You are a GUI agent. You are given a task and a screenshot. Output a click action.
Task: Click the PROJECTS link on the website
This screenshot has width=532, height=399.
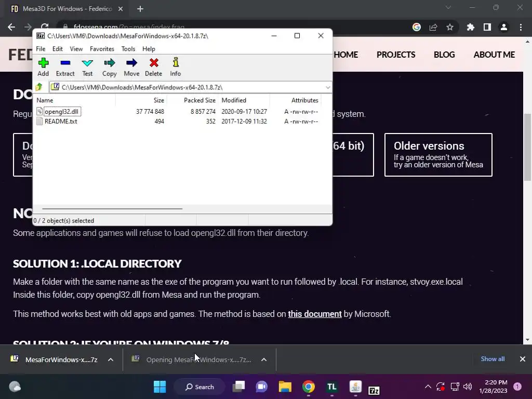coord(395,55)
